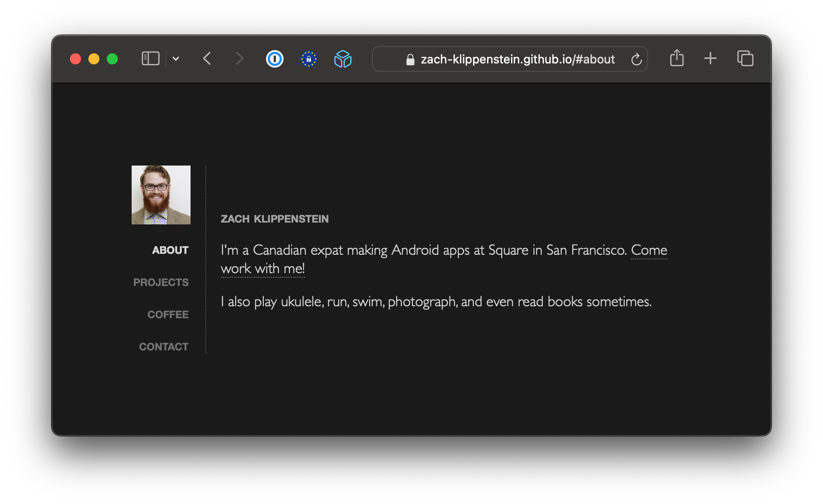Click the blue lock privacy extension icon
This screenshot has height=504, width=823.
click(308, 59)
